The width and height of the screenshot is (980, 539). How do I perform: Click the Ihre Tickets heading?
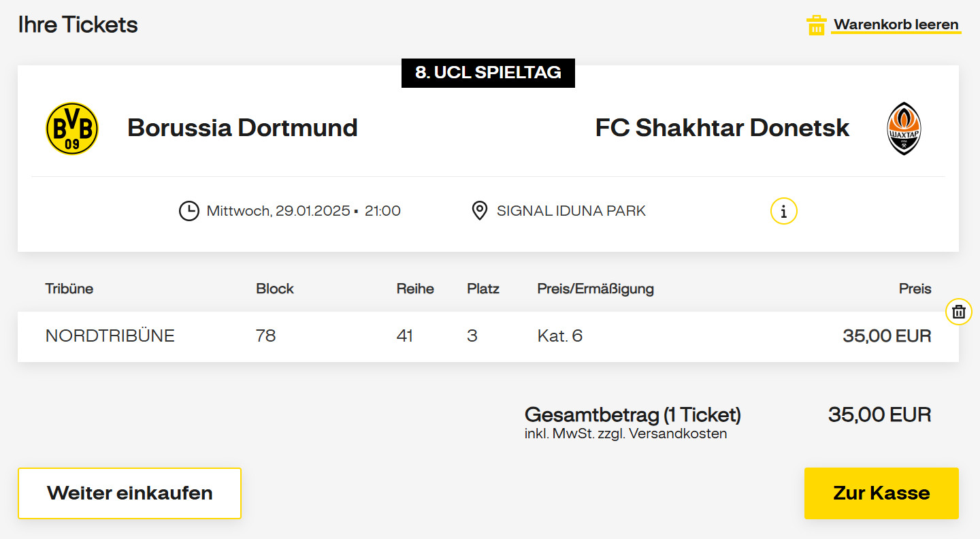tap(78, 25)
